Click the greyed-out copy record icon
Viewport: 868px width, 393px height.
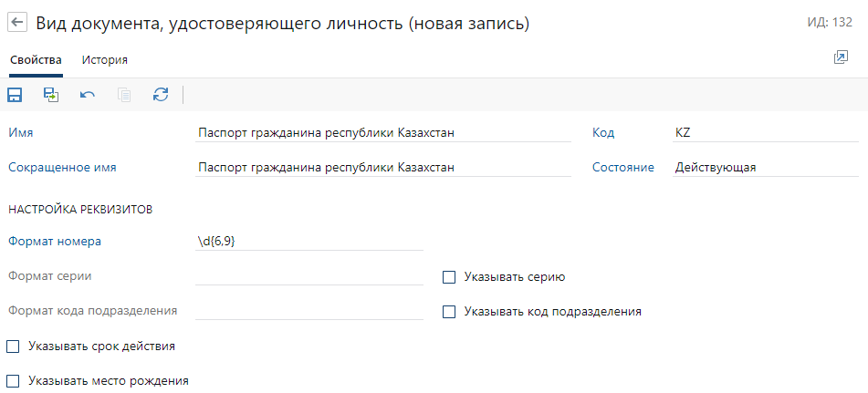pos(124,95)
